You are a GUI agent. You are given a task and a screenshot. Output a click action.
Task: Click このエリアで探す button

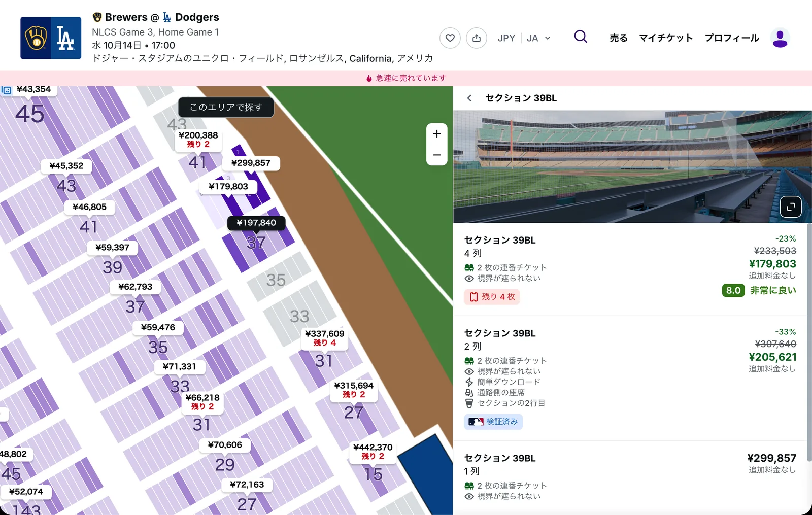click(x=226, y=107)
